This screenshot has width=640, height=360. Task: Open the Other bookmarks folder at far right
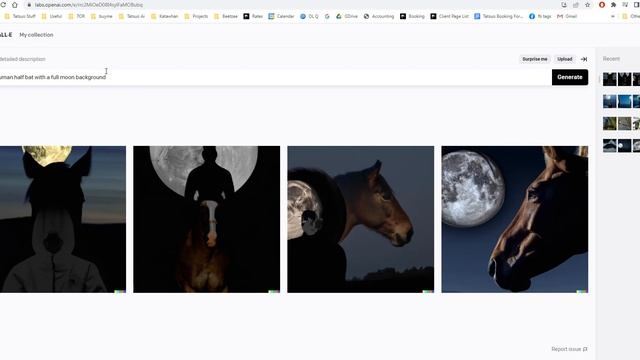pyautogui.click(x=631, y=16)
